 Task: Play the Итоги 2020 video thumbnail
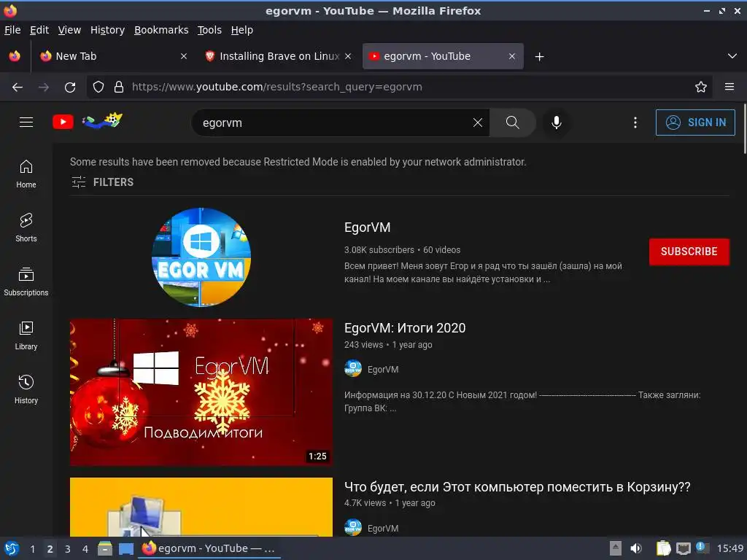[201, 392]
